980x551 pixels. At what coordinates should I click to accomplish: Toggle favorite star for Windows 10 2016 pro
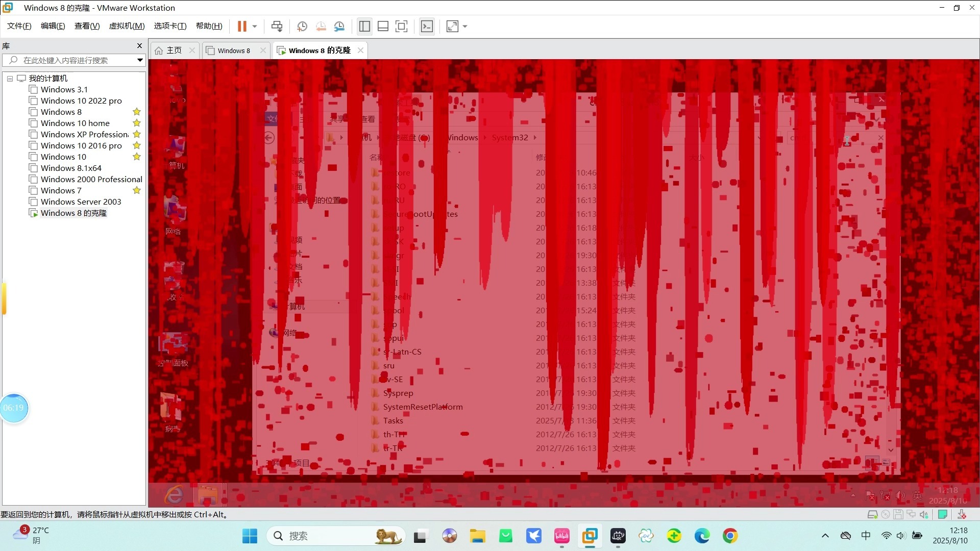(x=137, y=145)
